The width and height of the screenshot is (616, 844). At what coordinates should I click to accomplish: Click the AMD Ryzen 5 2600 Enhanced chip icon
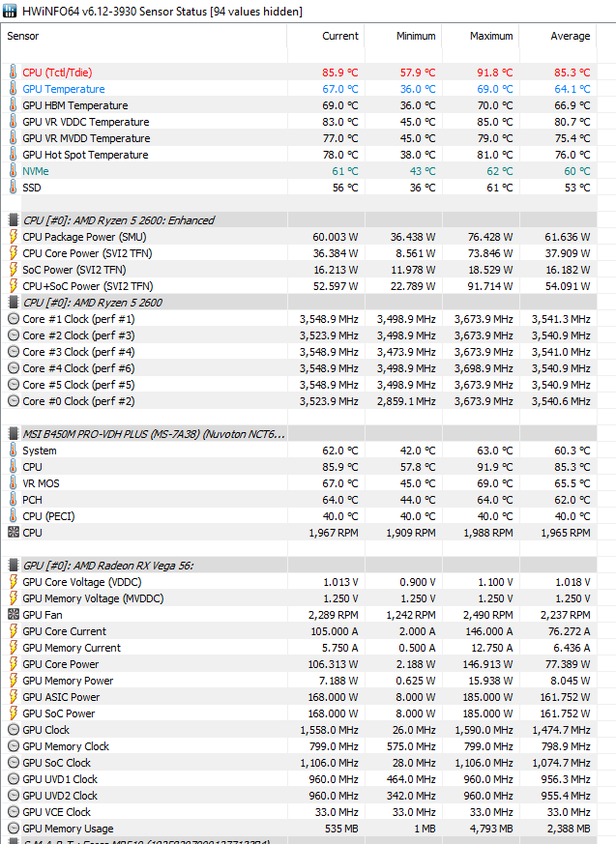[13, 220]
